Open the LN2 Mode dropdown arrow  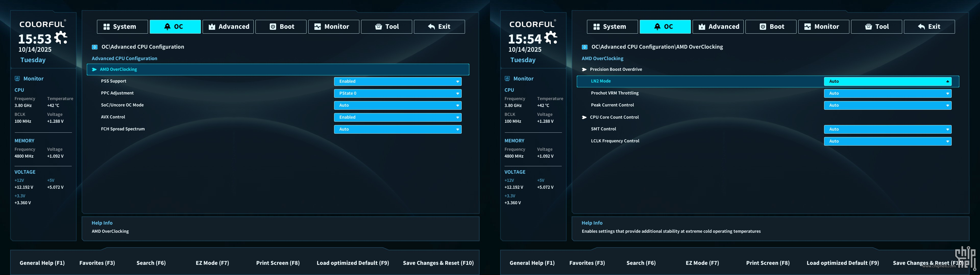(947, 81)
